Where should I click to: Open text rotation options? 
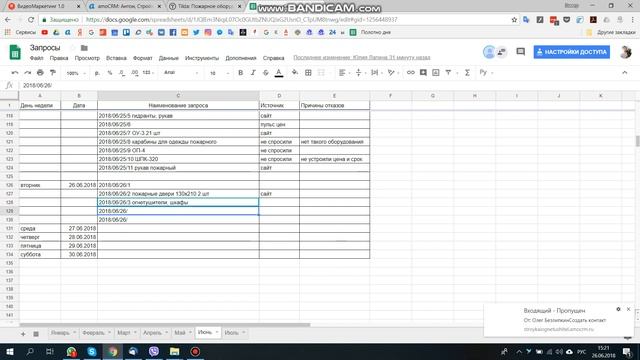pyautogui.click(x=392, y=73)
